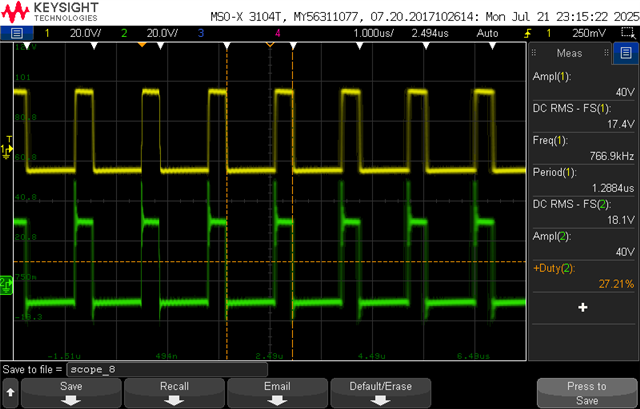This screenshot has width=640, height=409.
Task: Select the +Duty(2) measurement
Action: click(584, 276)
